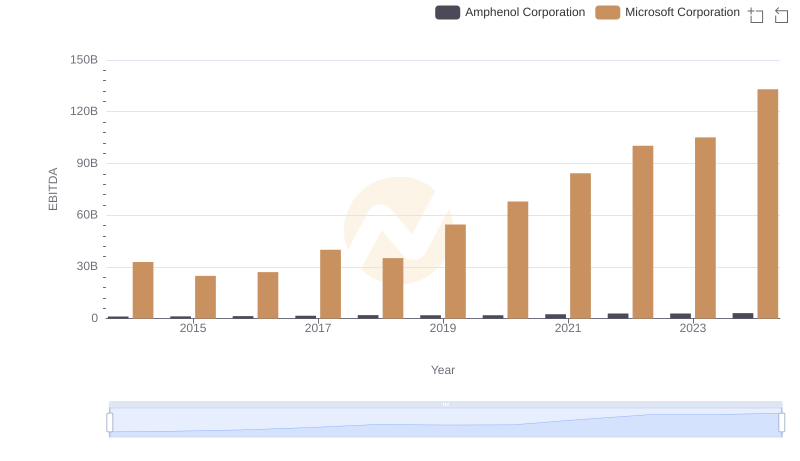Image resolution: width=800 pixels, height=461 pixels.
Task: Click the area zoom tool icon
Action: [x=756, y=15]
